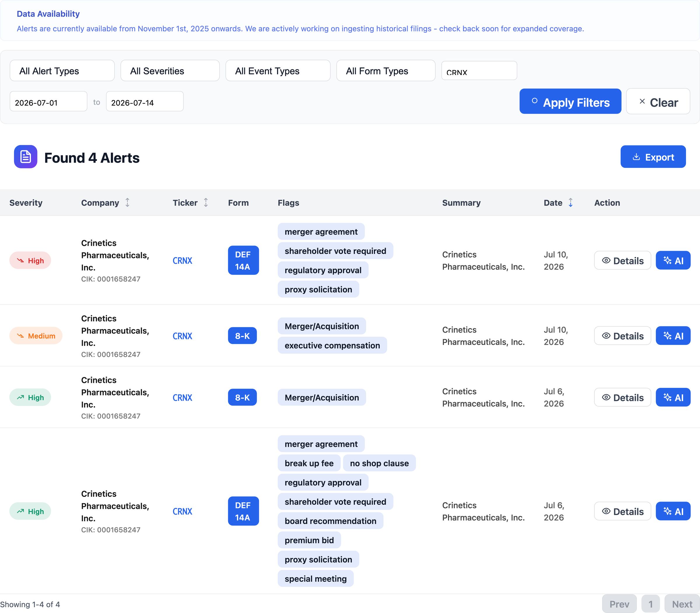700x613 pixels.
Task: Click CRNX ticker link in Jul 6 DEF 14A row
Action: pos(182,512)
